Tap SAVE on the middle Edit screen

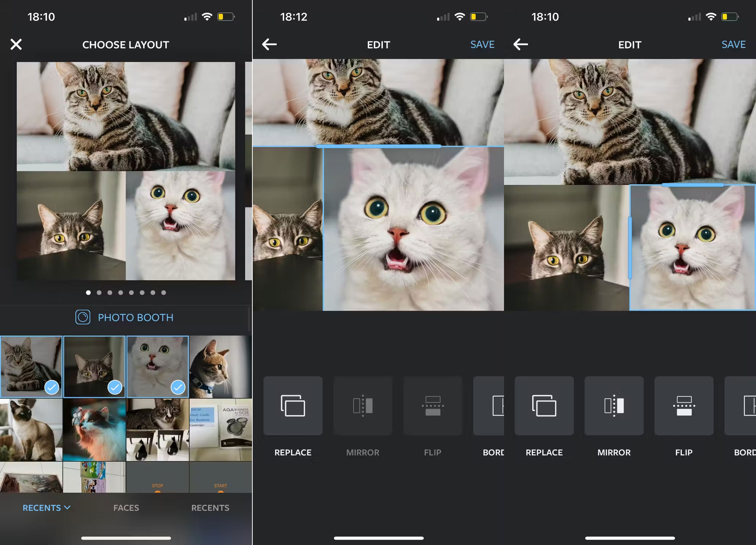(x=482, y=44)
